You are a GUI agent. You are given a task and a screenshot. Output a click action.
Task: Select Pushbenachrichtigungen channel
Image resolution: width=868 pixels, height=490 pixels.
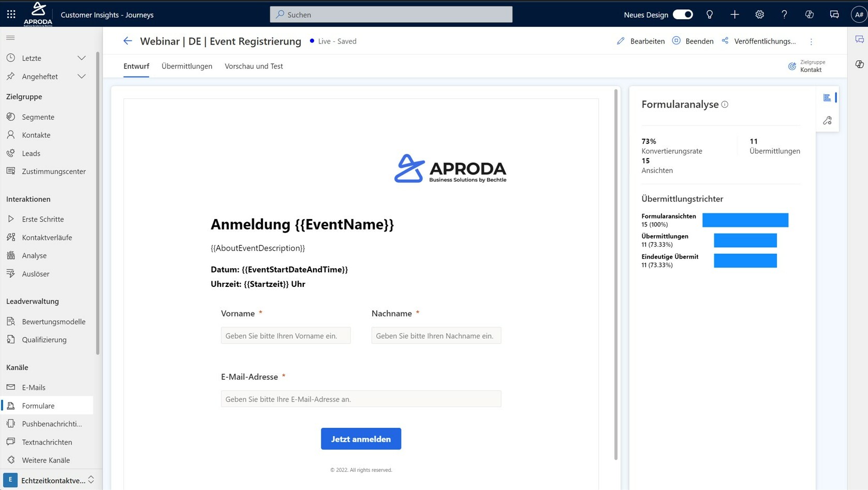pyautogui.click(x=52, y=424)
